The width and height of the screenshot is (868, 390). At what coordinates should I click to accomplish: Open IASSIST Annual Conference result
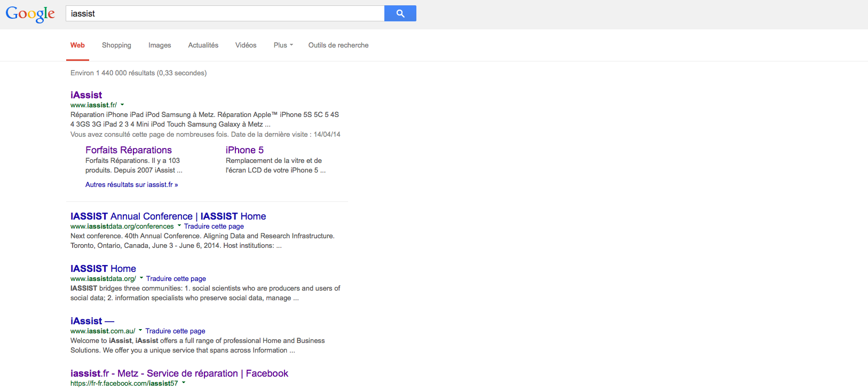(x=168, y=216)
